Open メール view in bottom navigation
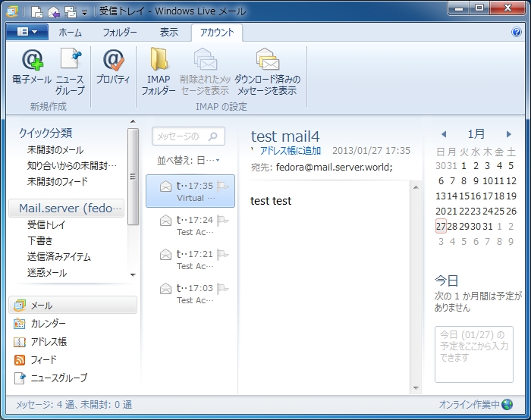 point(73,306)
